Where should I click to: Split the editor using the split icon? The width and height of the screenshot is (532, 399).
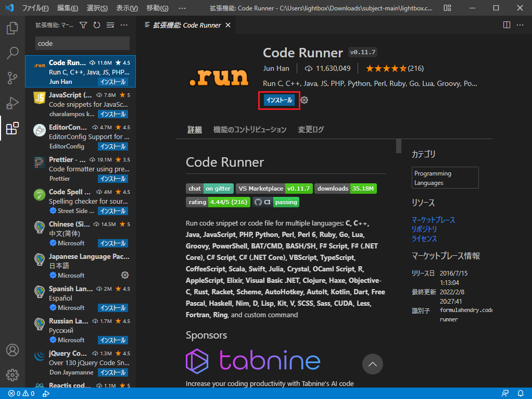point(506,24)
